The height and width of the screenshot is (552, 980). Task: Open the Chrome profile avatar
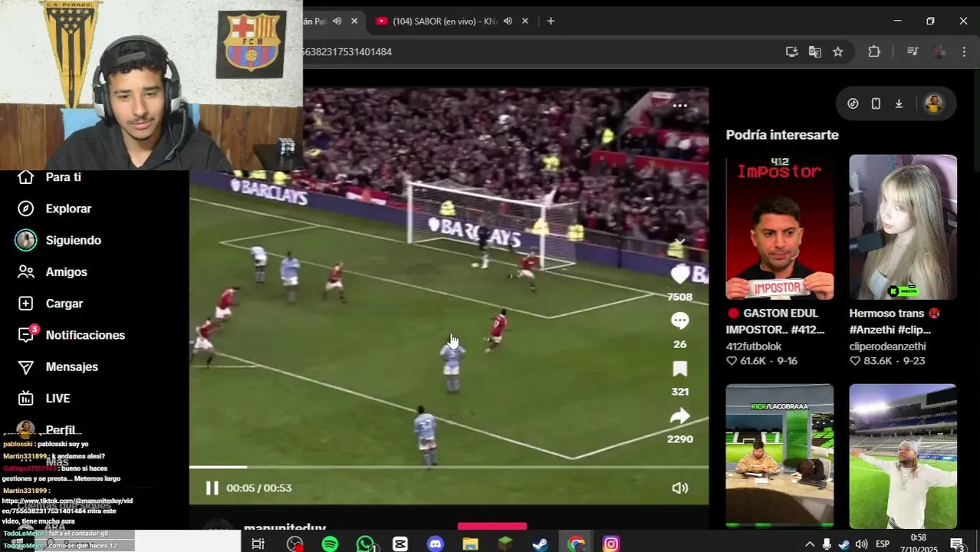[x=939, y=52]
